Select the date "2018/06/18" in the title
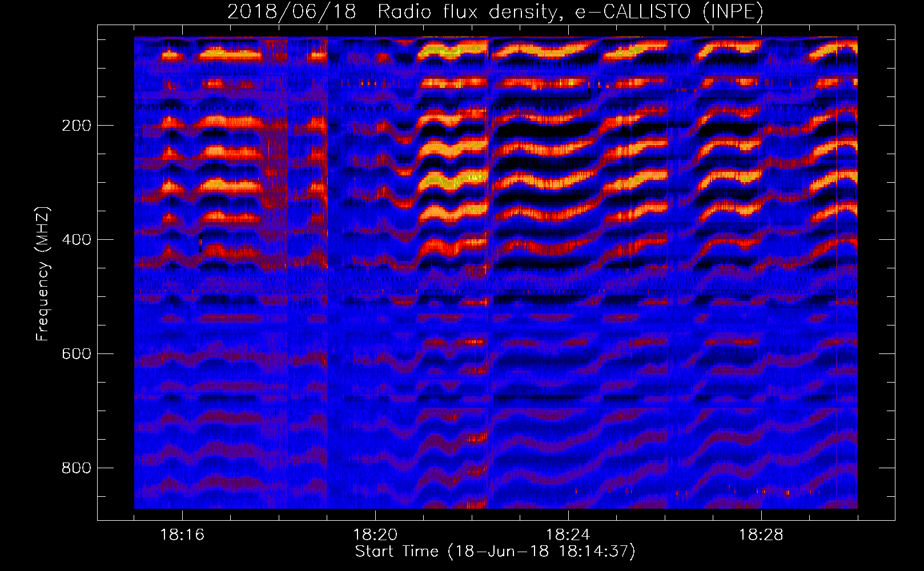 tap(292, 12)
